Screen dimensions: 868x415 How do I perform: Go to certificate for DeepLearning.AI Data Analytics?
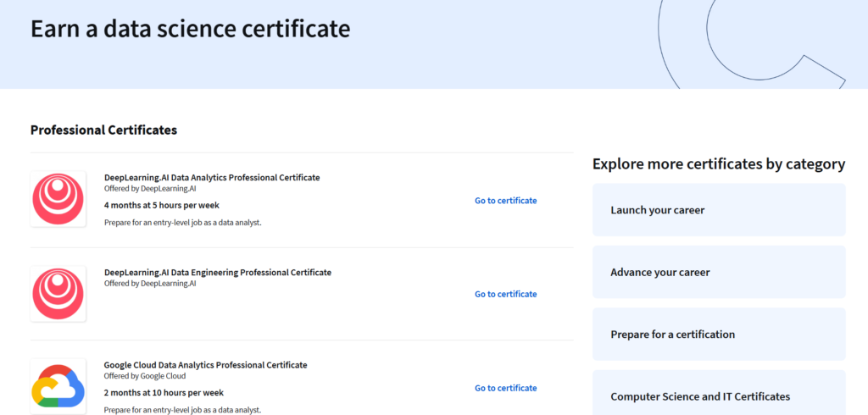click(505, 201)
